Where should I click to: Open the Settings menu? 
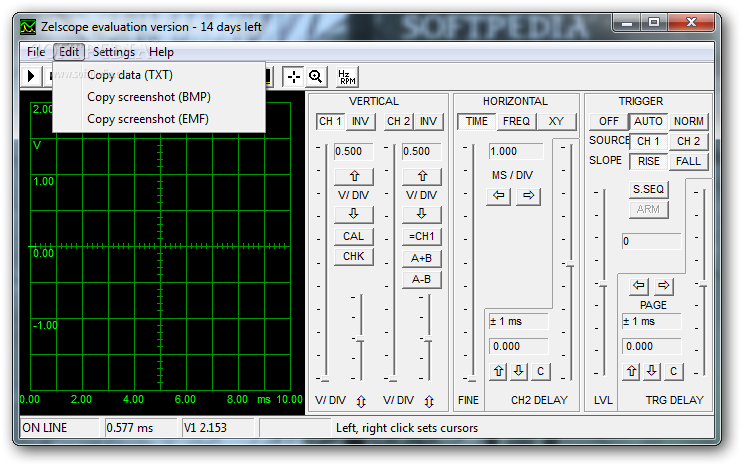pos(114,52)
